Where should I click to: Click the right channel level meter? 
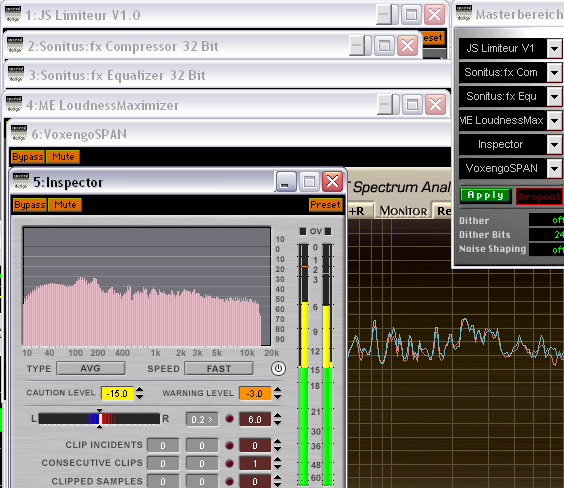point(327,364)
